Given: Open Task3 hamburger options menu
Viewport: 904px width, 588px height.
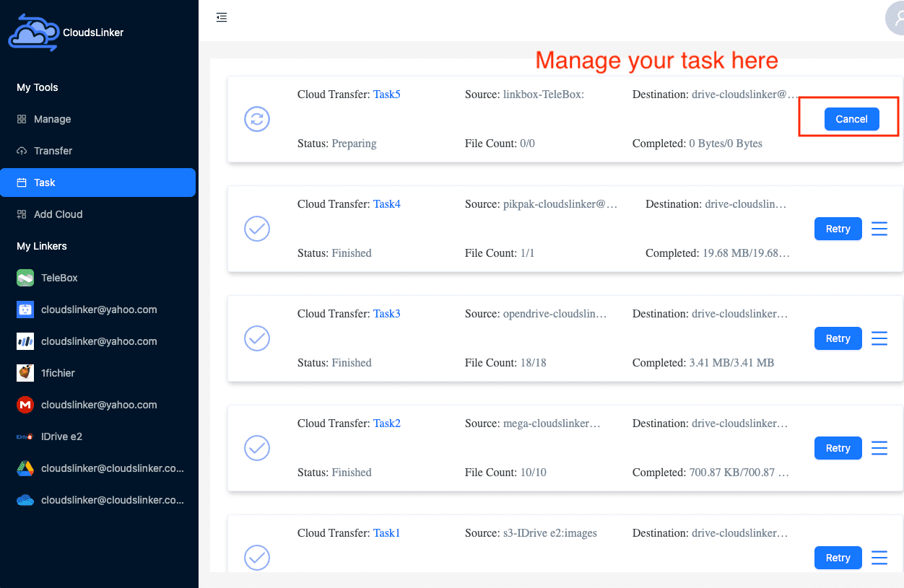Looking at the screenshot, I should (879, 338).
